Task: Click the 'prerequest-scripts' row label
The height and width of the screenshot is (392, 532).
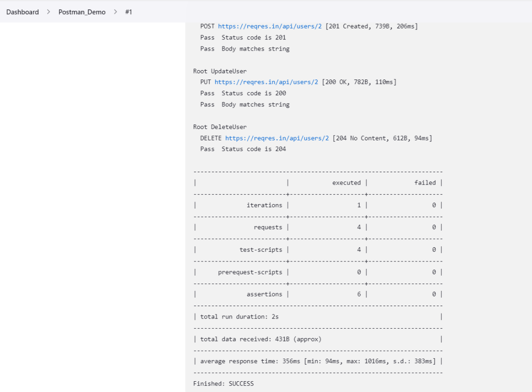Action: click(250, 272)
